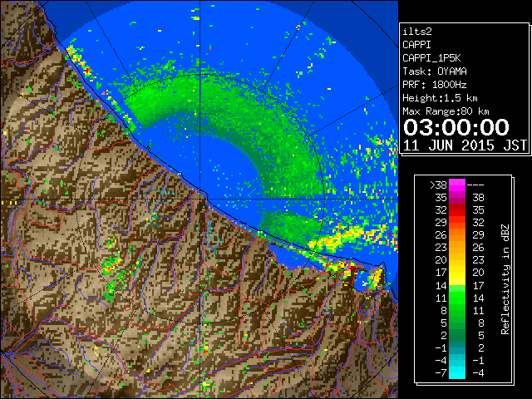Pick the red swatch on the reflectivity scale
The height and width of the screenshot is (399, 532).
click(457, 210)
